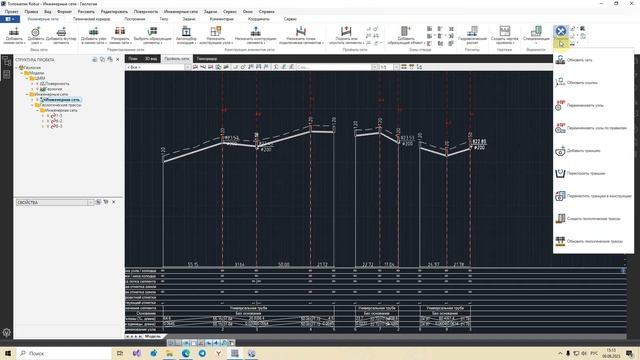
Task: Choose Rebuild trenches menu entry
Action: coord(593,173)
